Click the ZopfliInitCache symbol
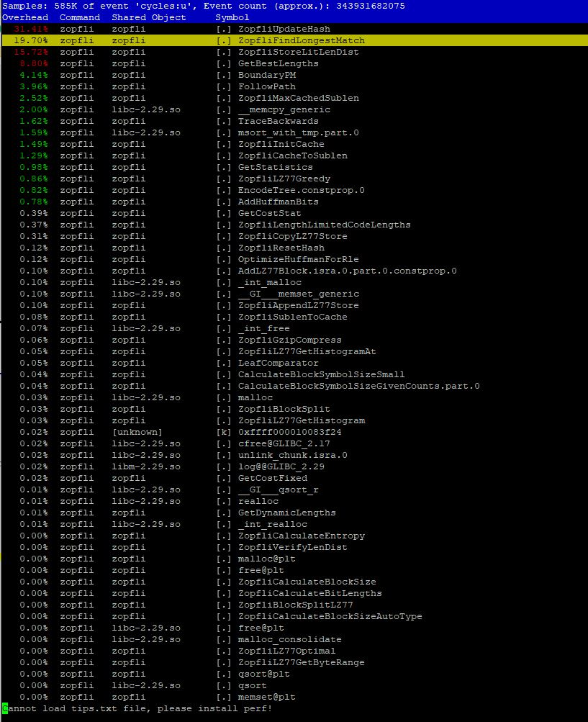Viewport: 588px width, 722px height. 281,144
